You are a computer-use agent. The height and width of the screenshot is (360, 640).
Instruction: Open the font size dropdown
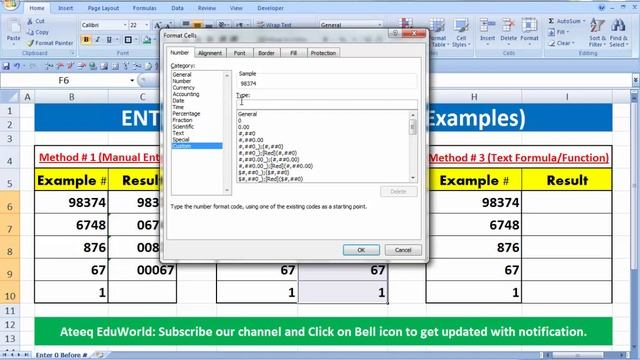point(146,25)
